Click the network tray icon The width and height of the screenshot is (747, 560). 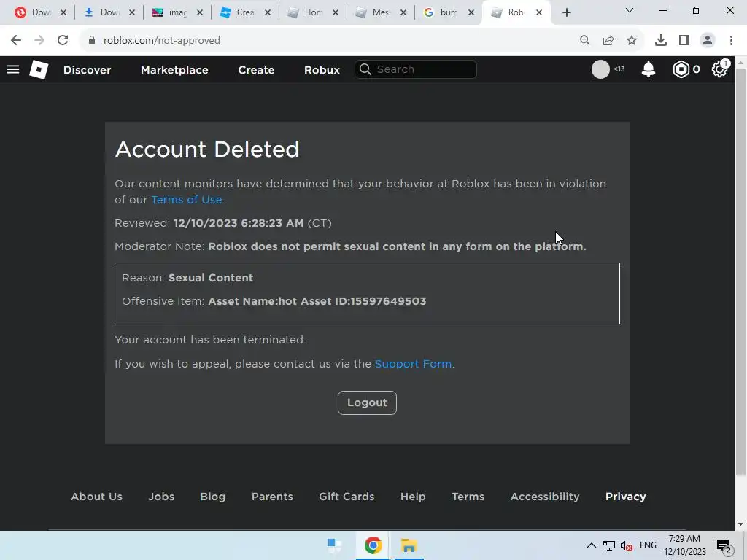[x=609, y=545]
